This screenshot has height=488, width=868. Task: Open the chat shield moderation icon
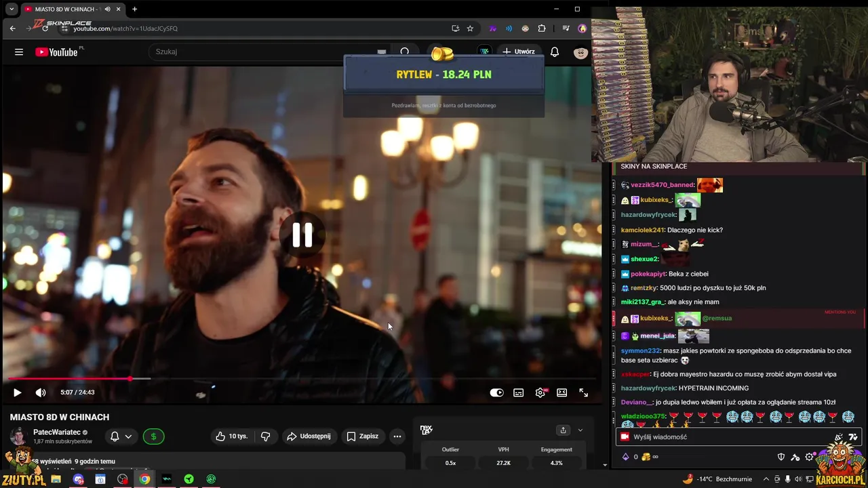[781, 457]
